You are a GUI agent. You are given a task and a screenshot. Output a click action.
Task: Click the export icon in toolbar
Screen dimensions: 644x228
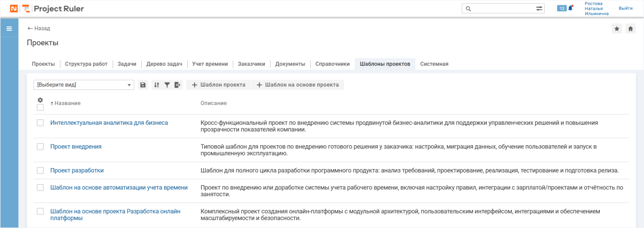(178, 85)
